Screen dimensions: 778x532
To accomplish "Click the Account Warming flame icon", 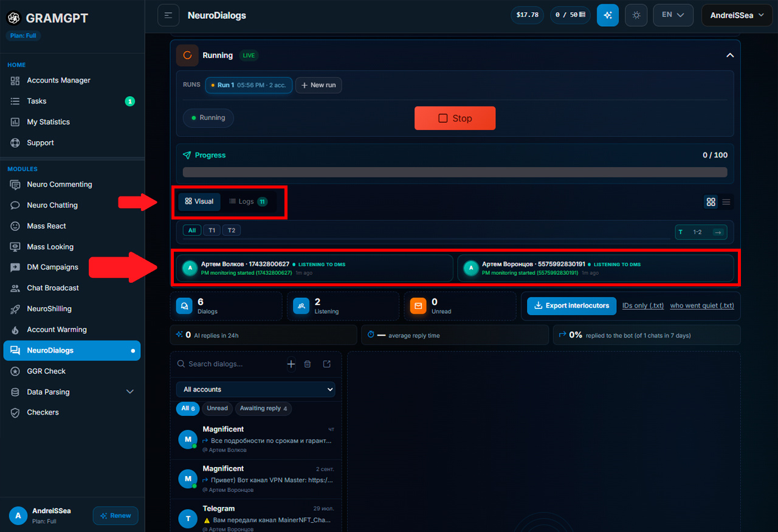I will point(15,330).
